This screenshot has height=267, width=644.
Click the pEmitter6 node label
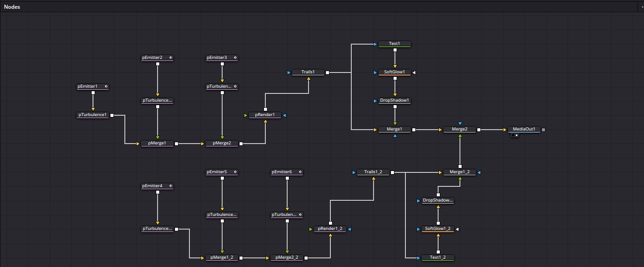click(282, 172)
